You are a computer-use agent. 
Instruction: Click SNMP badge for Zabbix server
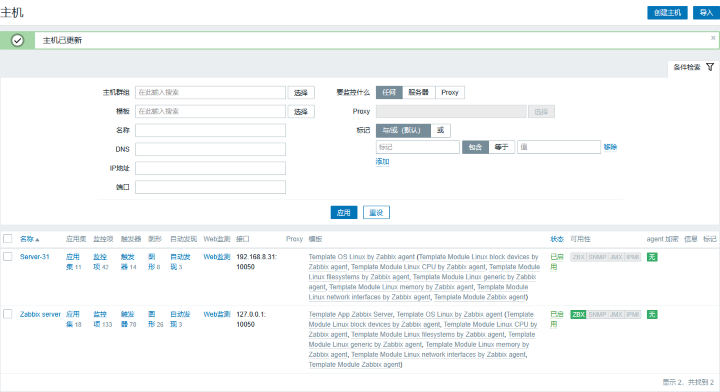pyautogui.click(x=597, y=314)
